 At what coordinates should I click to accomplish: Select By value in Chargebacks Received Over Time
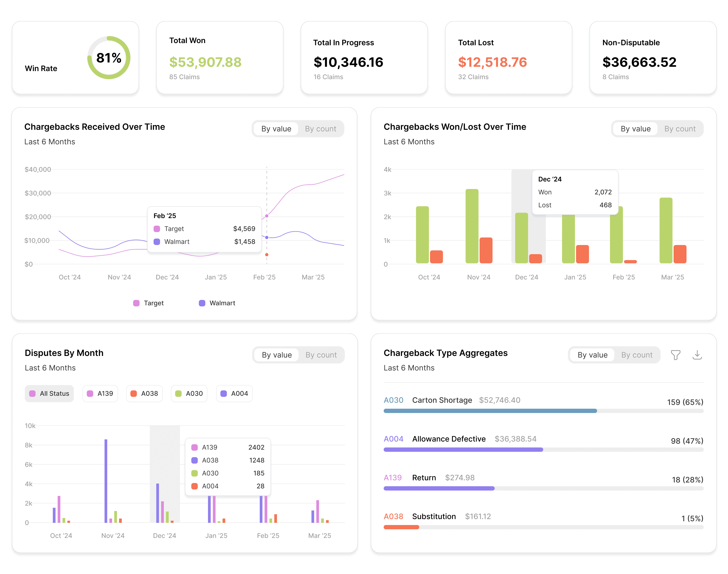[276, 129]
